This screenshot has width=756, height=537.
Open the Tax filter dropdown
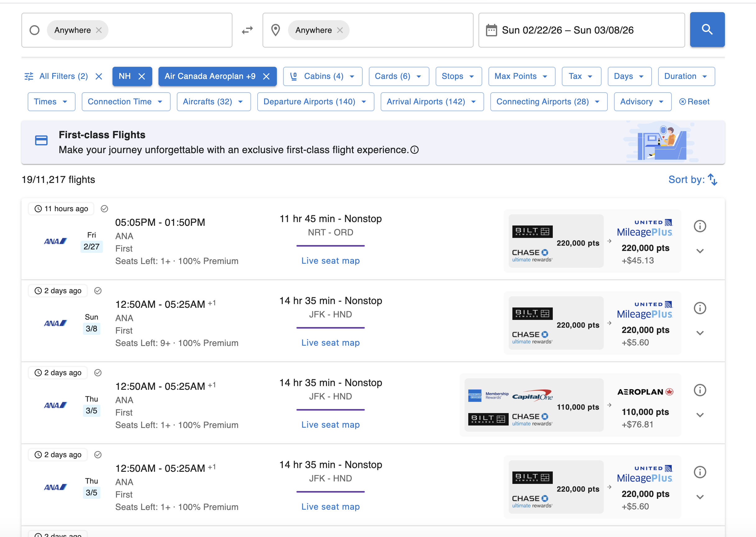point(581,76)
